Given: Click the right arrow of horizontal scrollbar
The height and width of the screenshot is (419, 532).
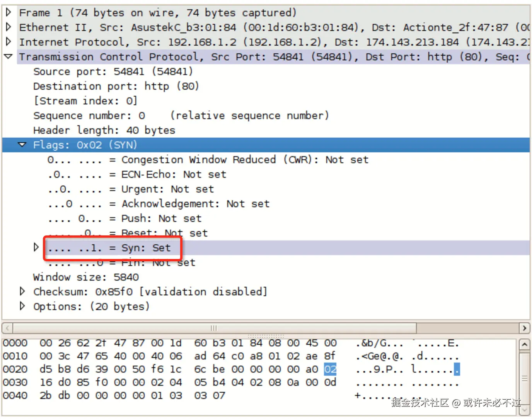Looking at the screenshot, I should pyautogui.click(x=525, y=328).
